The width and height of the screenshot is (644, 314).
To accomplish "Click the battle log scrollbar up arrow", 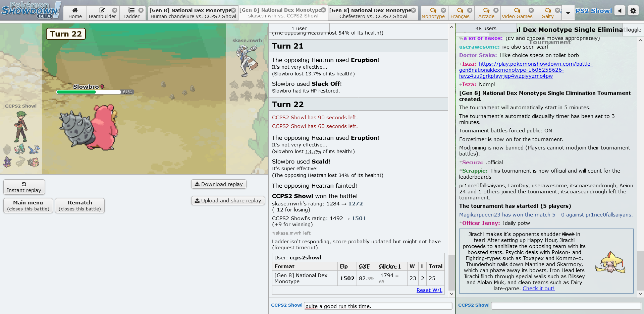I will 451,27.
